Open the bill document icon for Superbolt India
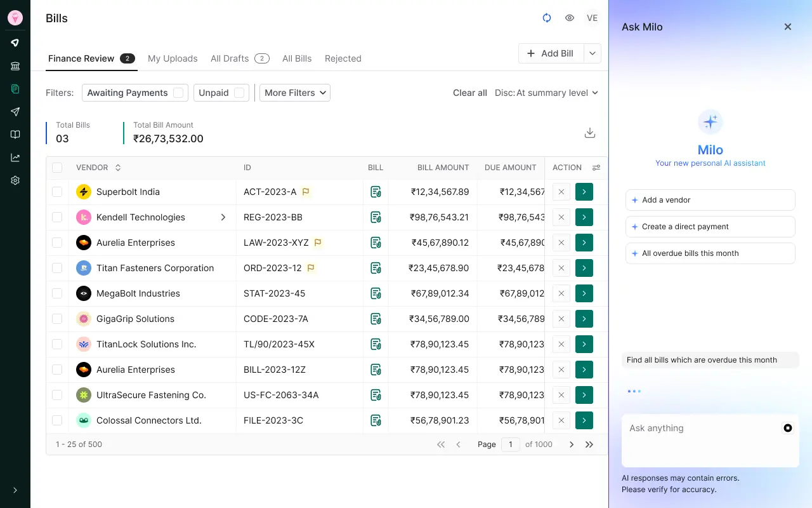The image size is (812, 508). (x=376, y=192)
